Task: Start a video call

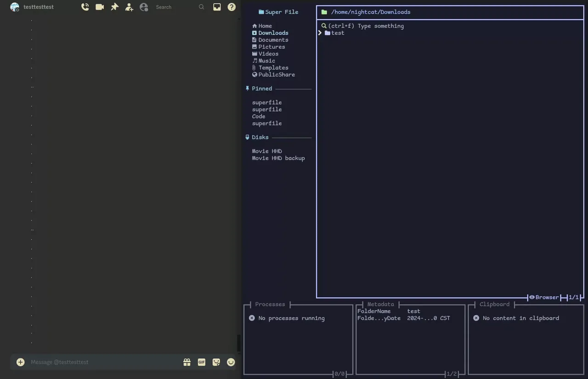Action: pyautogui.click(x=100, y=7)
